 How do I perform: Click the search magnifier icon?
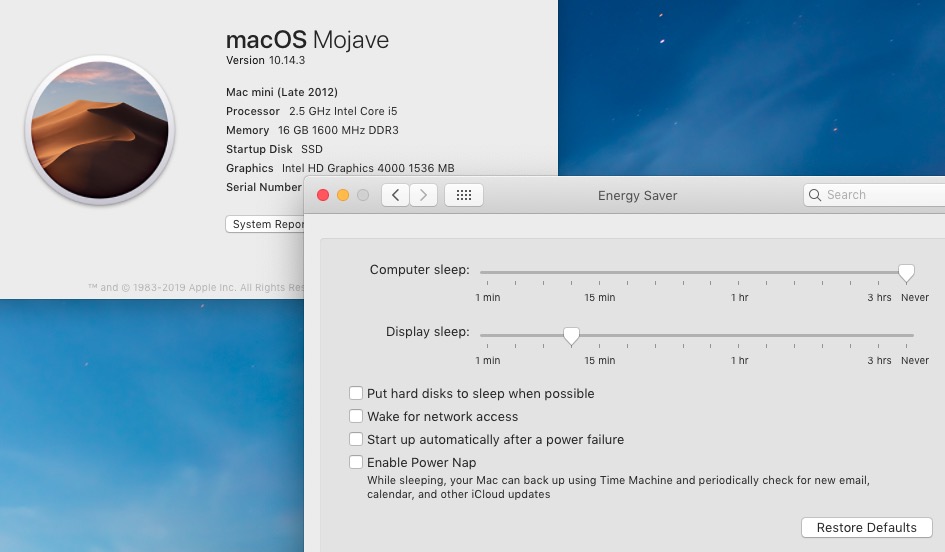815,195
